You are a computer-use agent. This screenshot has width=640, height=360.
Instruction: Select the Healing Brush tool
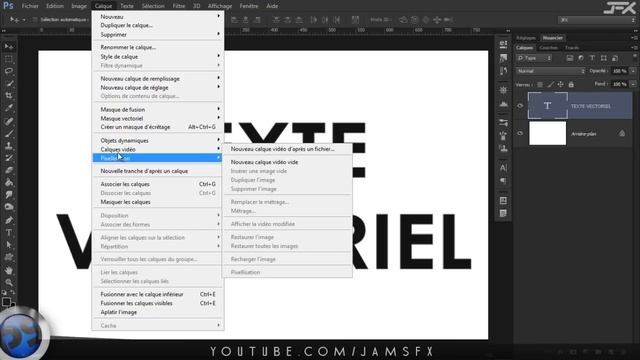(x=9, y=121)
